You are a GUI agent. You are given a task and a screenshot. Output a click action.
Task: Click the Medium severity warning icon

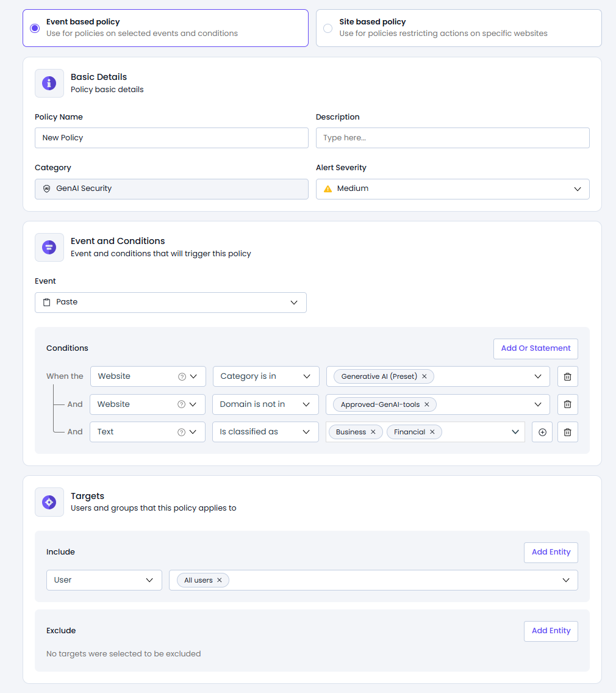pyautogui.click(x=328, y=189)
